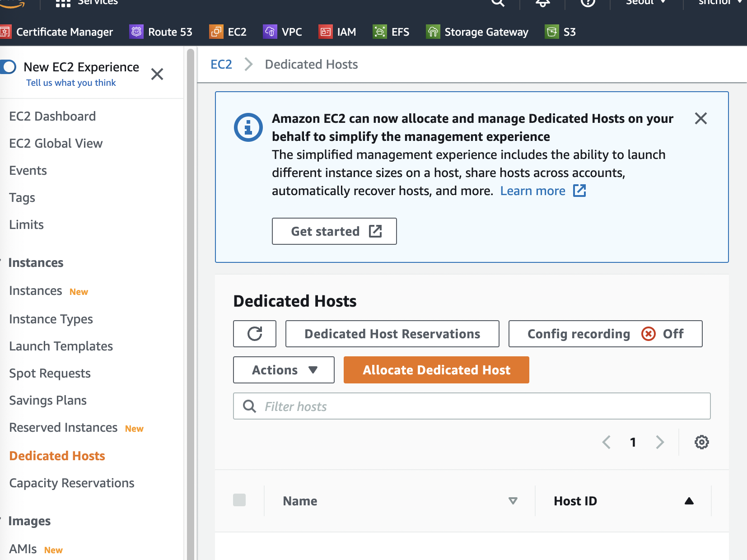
Task: Click the Dedicated Host Reservations button
Action: (392, 334)
